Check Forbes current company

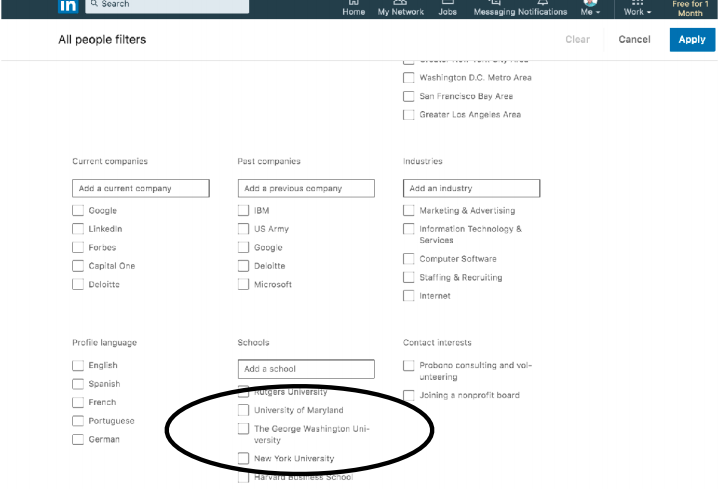[78, 247]
